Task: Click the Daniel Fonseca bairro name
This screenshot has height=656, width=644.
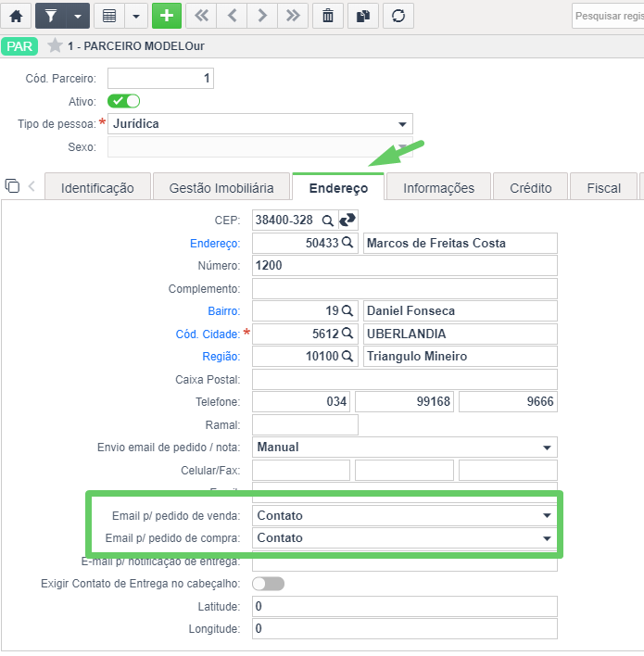Action: (461, 310)
